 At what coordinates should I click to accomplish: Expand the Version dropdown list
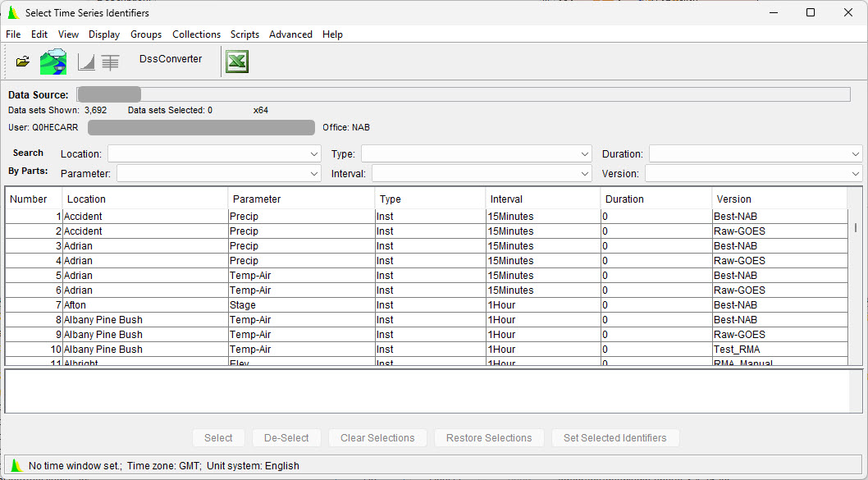click(x=856, y=174)
